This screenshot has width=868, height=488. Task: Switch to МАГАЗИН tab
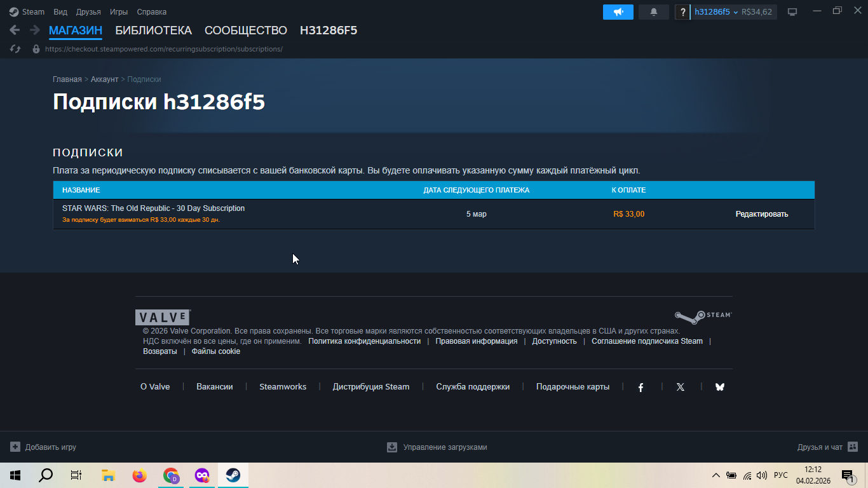tap(76, 30)
